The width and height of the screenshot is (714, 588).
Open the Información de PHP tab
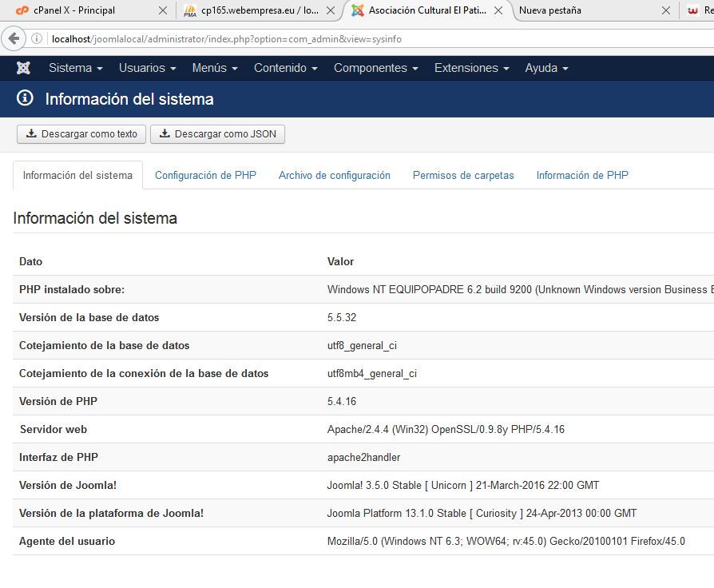[x=582, y=175]
